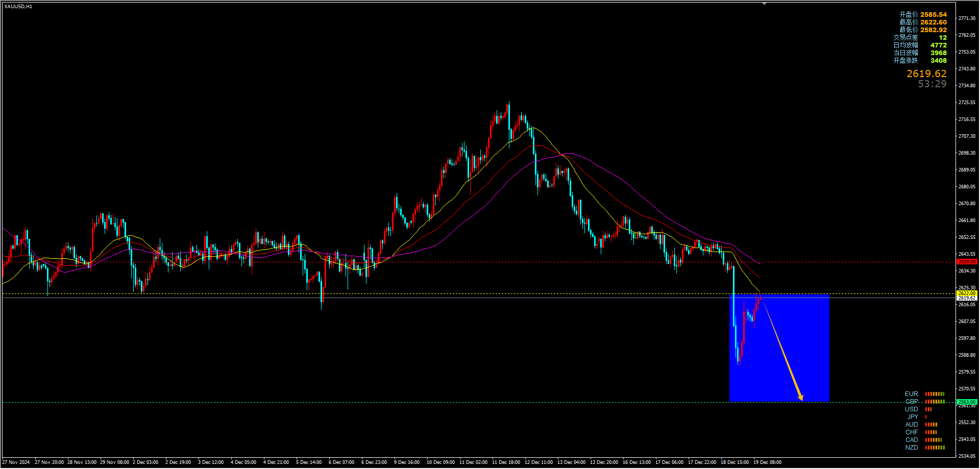Click the red 2639.00 price line label

[x=967, y=262]
